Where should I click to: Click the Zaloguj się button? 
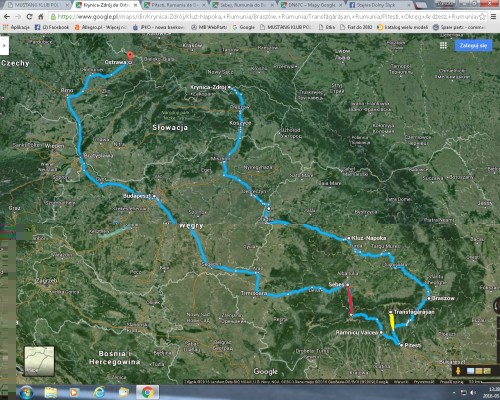pyautogui.click(x=473, y=46)
